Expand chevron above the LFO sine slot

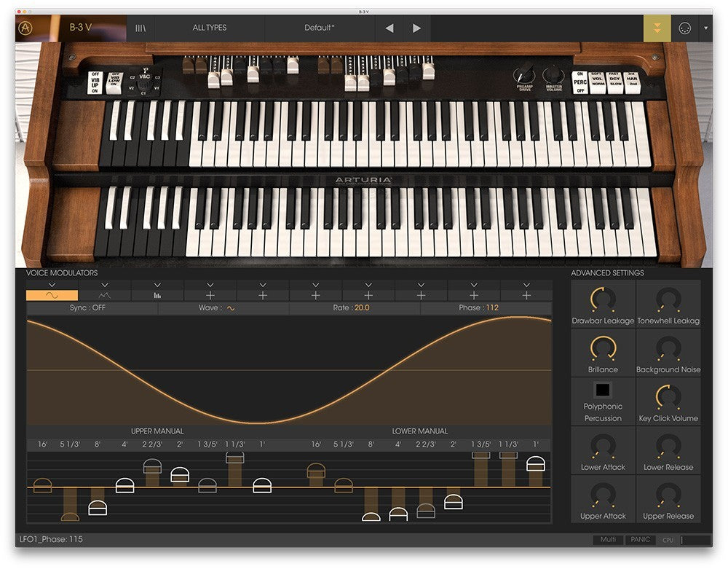click(x=52, y=285)
